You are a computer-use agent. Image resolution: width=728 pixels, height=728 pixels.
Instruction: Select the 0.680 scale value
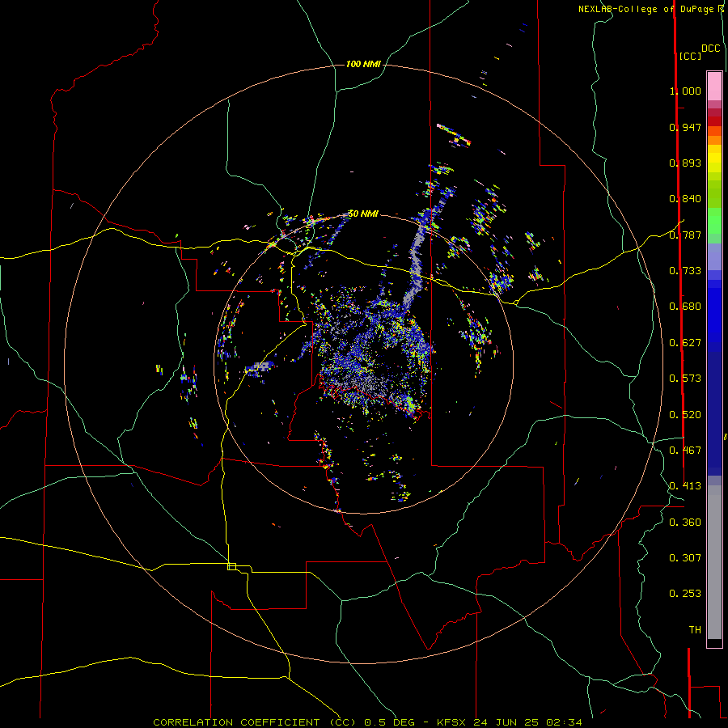click(685, 307)
